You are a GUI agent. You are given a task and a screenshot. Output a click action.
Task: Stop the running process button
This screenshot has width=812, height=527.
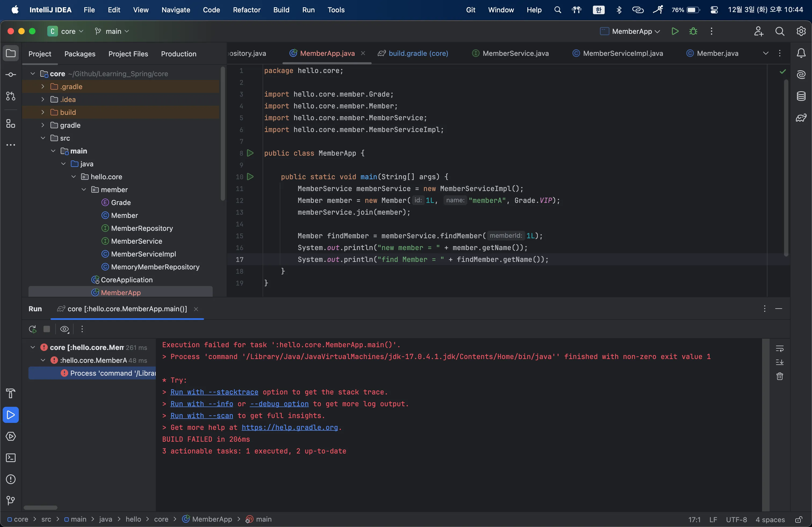47,329
